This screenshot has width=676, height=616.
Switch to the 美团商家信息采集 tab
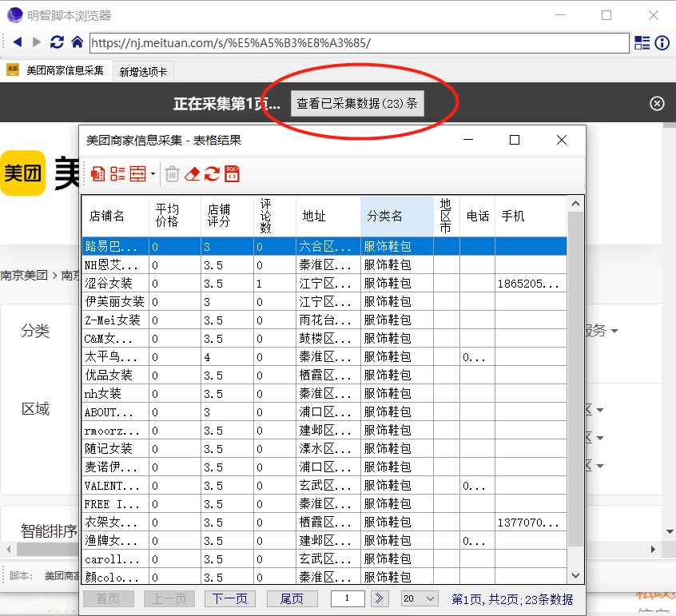[x=57, y=70]
